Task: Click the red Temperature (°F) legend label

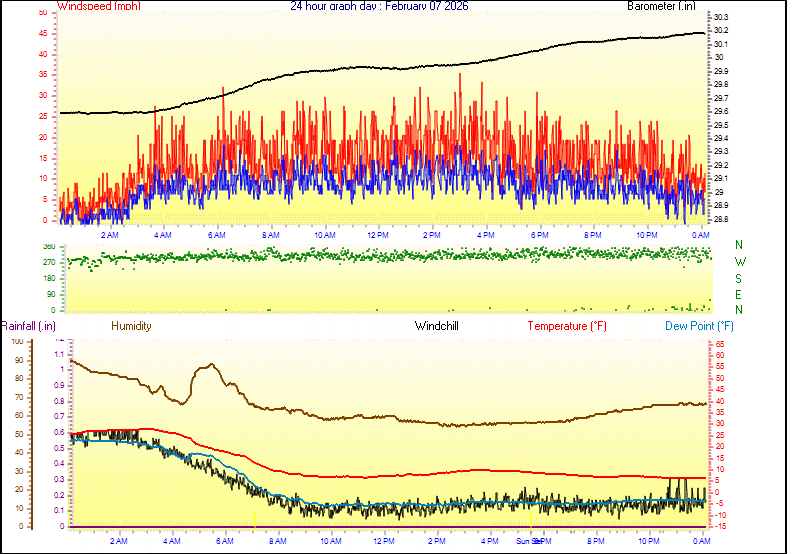Action: 566,326
